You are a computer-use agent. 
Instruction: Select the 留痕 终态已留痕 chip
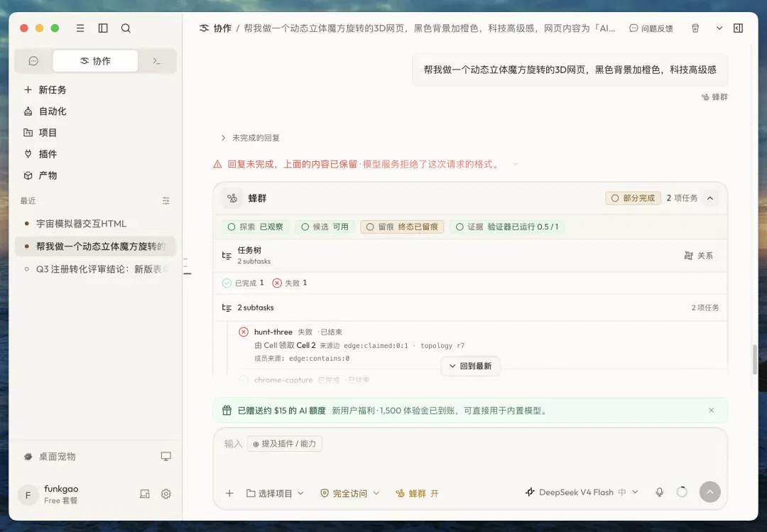pyautogui.click(x=402, y=227)
